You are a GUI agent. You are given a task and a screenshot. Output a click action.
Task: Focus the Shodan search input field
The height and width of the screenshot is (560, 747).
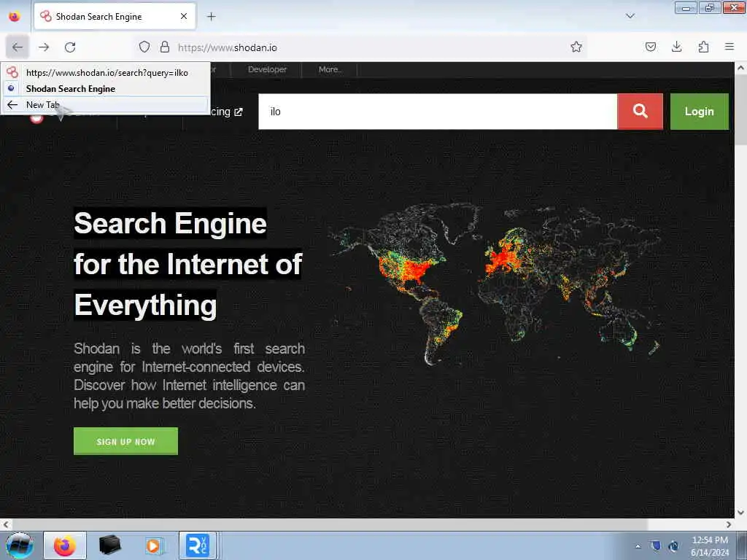[438, 112]
